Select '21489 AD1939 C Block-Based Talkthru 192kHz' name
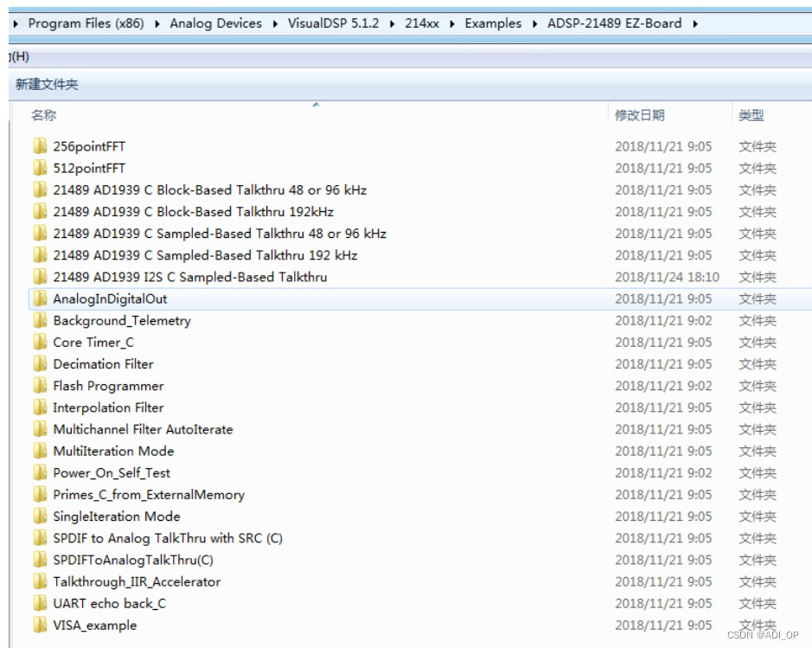Screen dimensions: 812x648 click(193, 212)
